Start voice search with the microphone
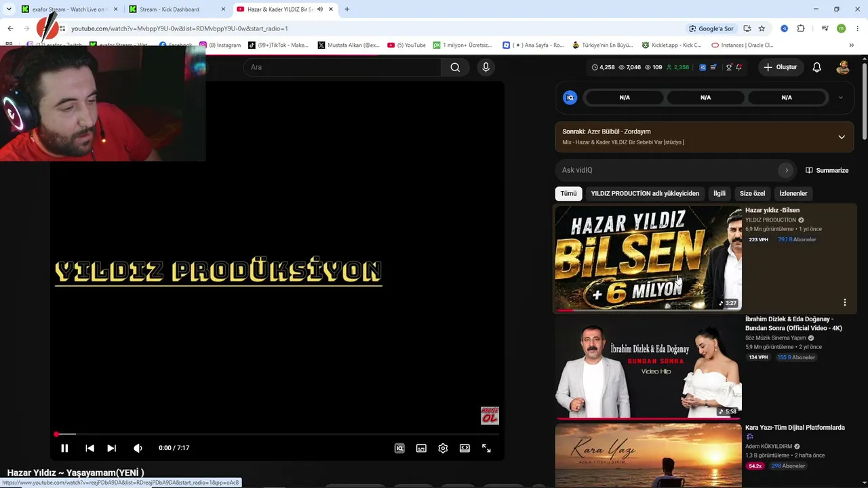The image size is (868, 488). tap(486, 67)
